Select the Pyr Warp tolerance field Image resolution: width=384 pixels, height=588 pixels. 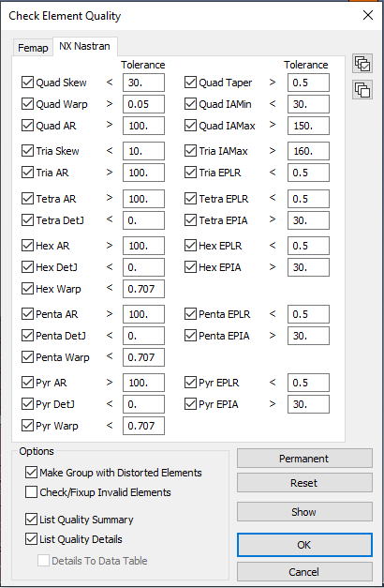click(143, 426)
